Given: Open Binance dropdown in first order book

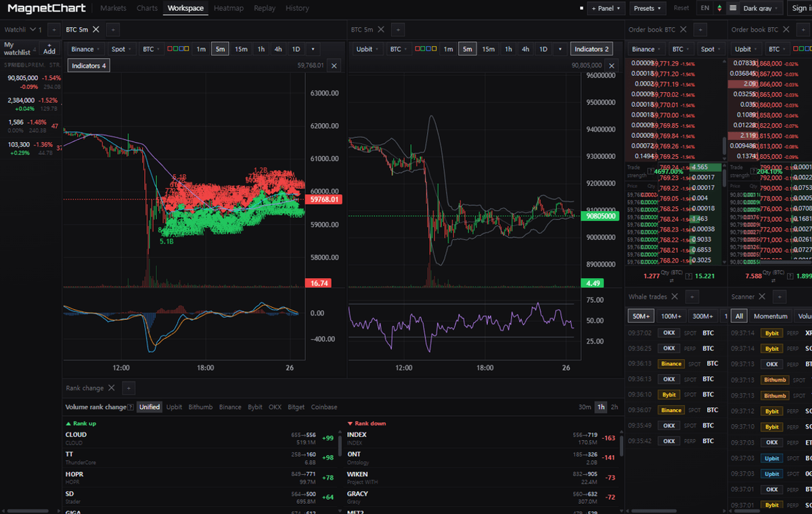Looking at the screenshot, I should point(646,49).
